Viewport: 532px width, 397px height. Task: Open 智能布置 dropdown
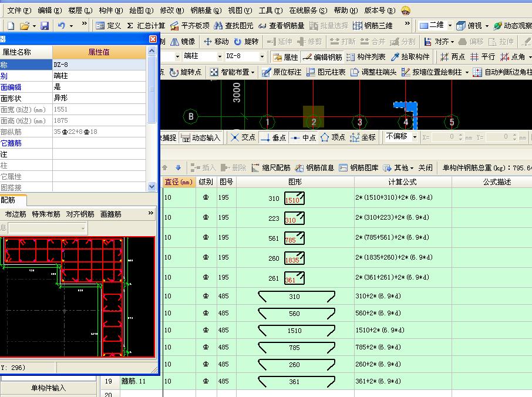click(232, 72)
